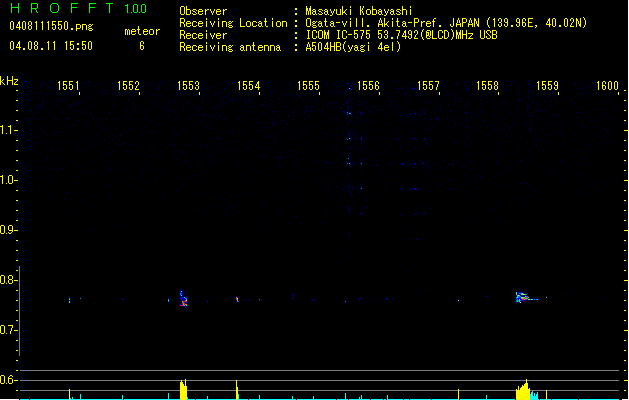Screen dimensions: 629x400
Task: Click the 0.6 kHz frequency label
Action: (x=8, y=380)
